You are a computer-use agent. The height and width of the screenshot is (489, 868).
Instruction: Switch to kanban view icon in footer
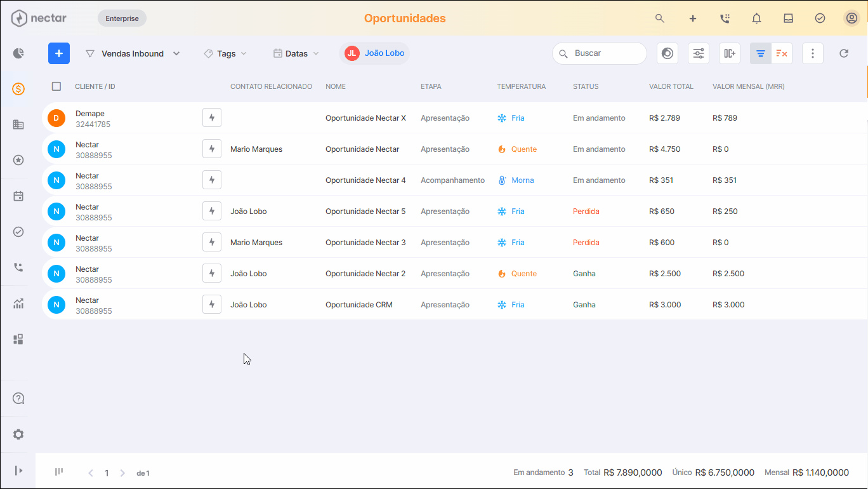click(x=59, y=471)
